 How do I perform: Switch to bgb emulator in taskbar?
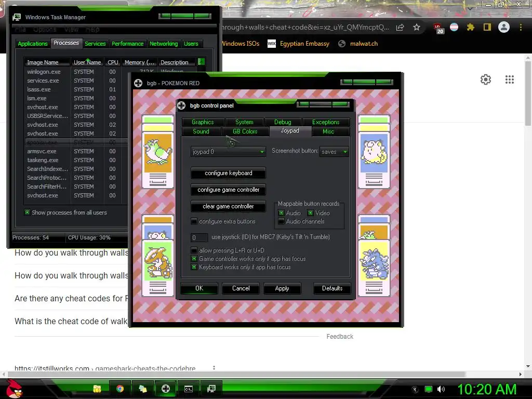tap(166, 389)
